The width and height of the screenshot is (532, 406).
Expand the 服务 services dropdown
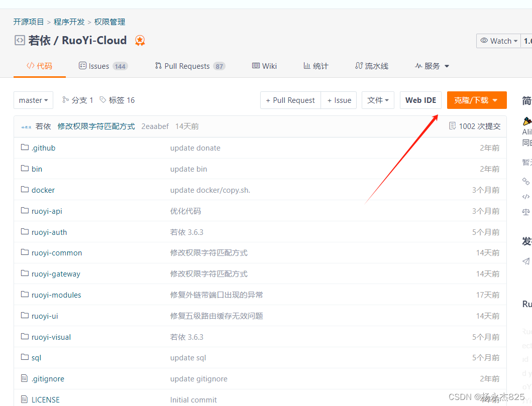pos(432,66)
